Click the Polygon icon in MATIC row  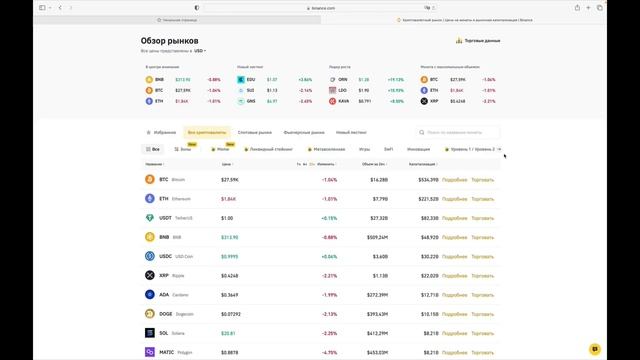(150, 352)
